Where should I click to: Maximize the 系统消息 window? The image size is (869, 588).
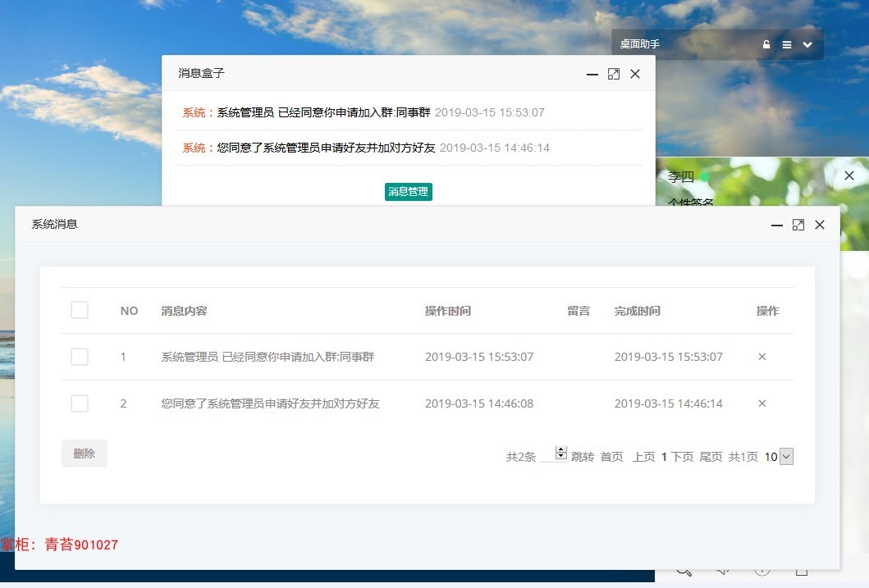pyautogui.click(x=798, y=225)
